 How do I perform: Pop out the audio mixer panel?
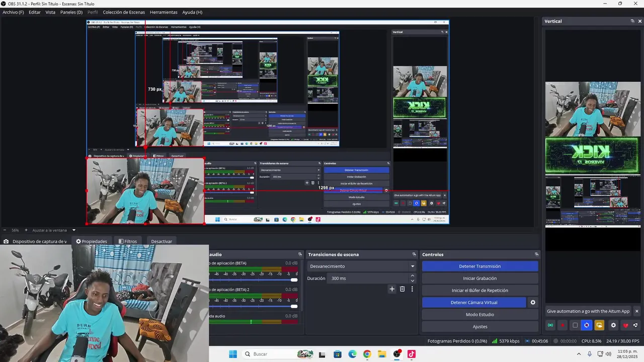pos(300,254)
